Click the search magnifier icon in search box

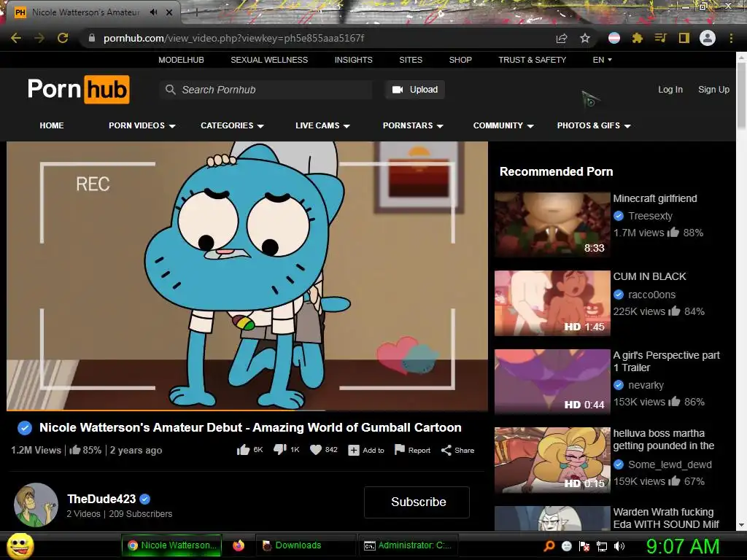click(x=170, y=90)
